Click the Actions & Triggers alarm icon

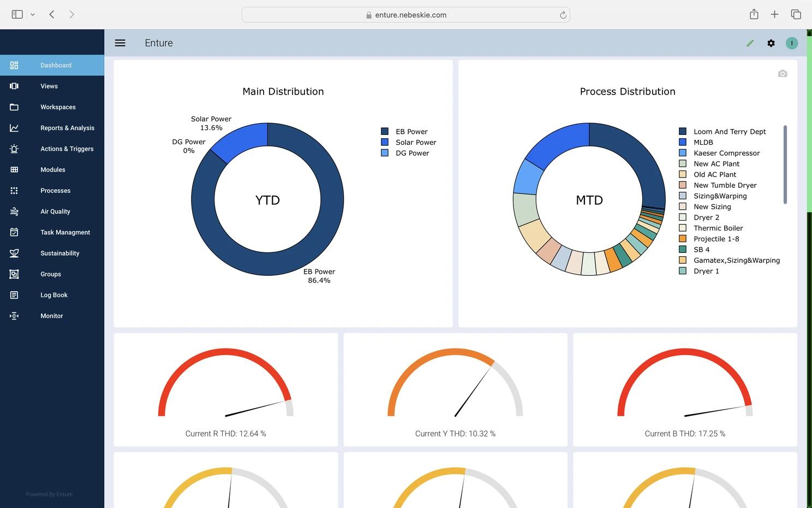point(14,149)
